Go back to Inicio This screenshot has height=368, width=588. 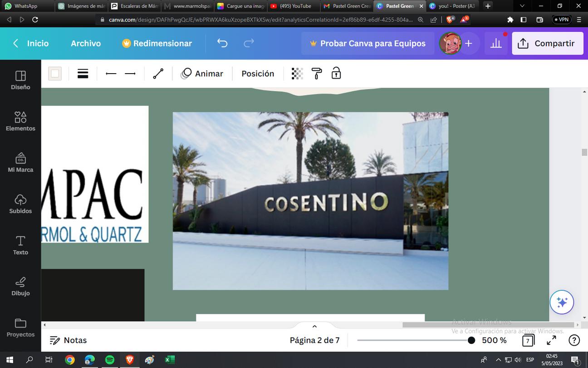pyautogui.click(x=31, y=43)
